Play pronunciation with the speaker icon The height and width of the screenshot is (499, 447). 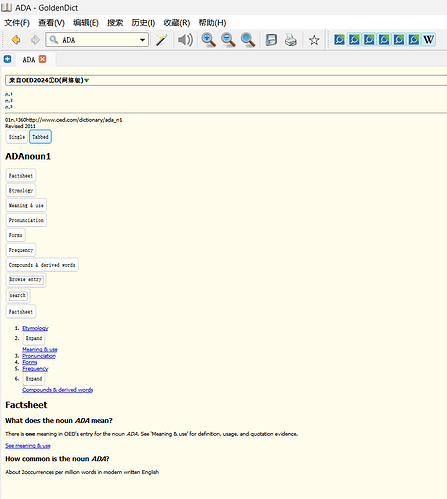pyautogui.click(x=185, y=40)
